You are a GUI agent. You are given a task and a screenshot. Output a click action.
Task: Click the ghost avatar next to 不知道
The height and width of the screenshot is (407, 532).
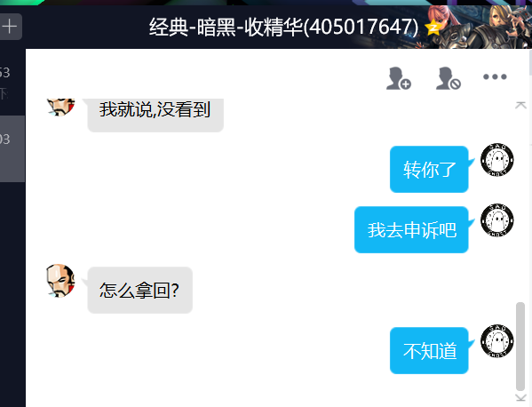(x=497, y=341)
